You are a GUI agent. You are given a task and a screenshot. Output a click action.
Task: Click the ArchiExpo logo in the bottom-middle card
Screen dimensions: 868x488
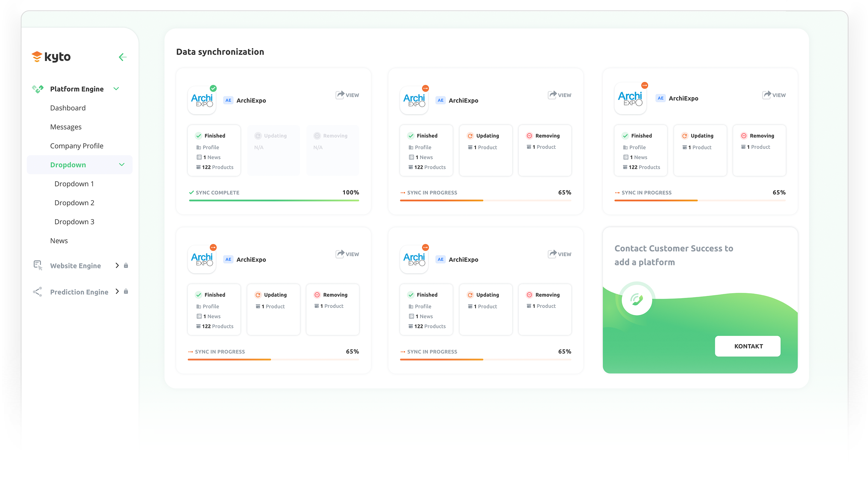pos(414,259)
